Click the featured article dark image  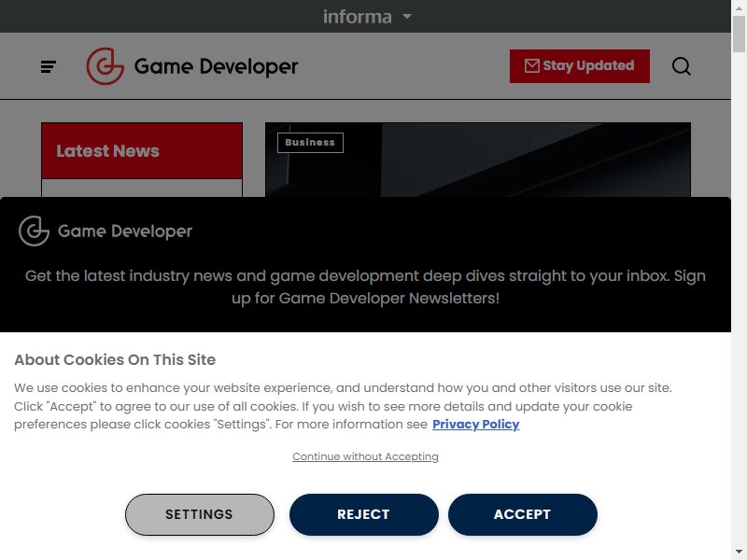(x=478, y=160)
